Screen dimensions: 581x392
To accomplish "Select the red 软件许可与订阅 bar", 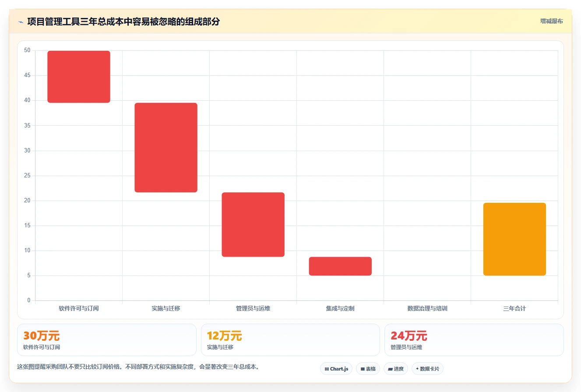I will (x=79, y=77).
